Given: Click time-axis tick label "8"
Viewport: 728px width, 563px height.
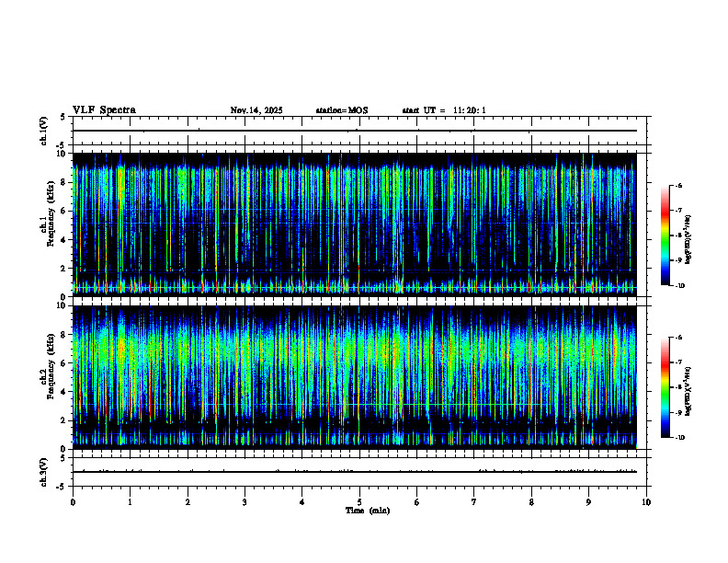Looking at the screenshot, I should pos(531,502).
